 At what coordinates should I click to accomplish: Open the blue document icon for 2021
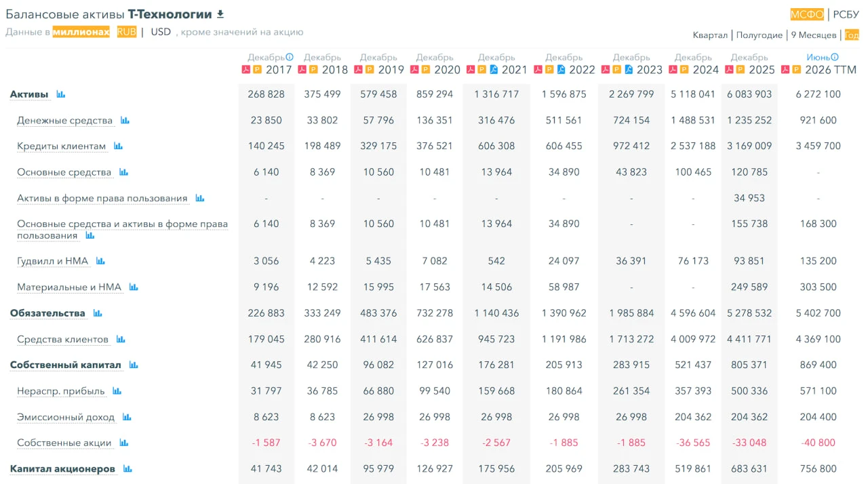tap(494, 69)
